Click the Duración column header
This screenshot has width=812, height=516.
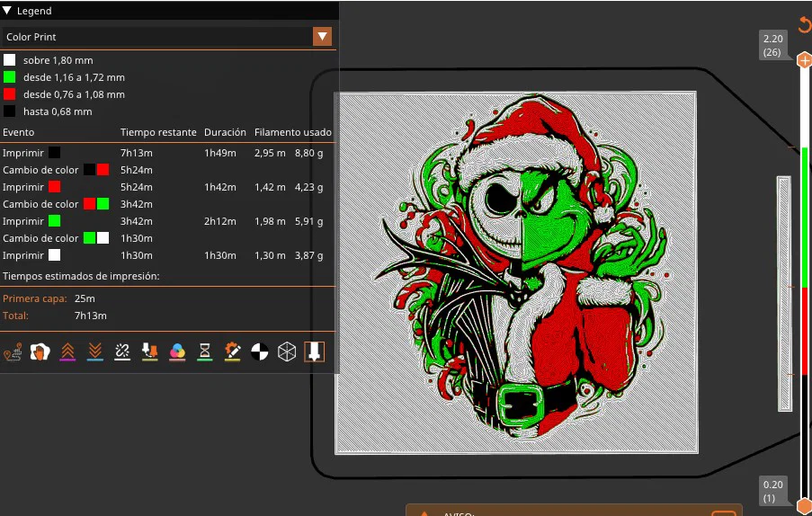pyautogui.click(x=225, y=132)
